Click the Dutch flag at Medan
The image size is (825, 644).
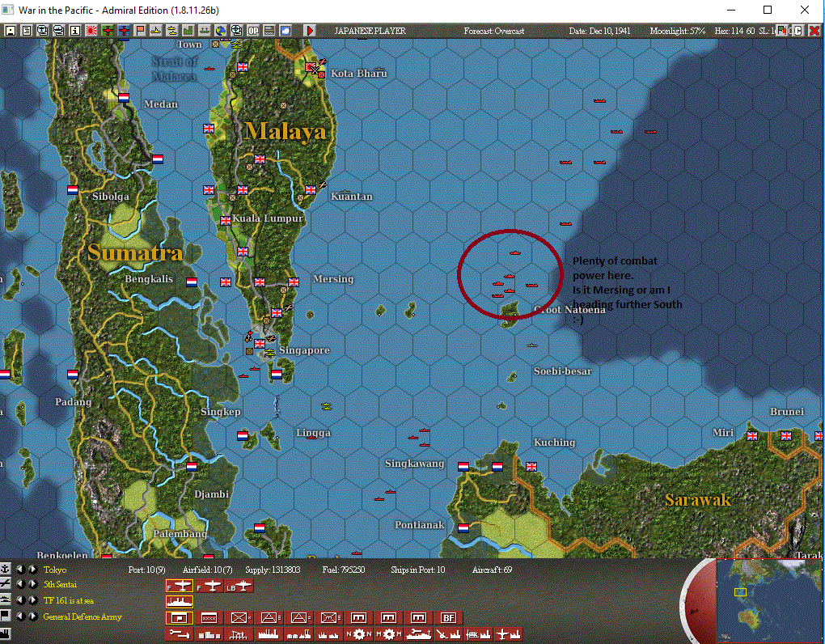[x=124, y=97]
